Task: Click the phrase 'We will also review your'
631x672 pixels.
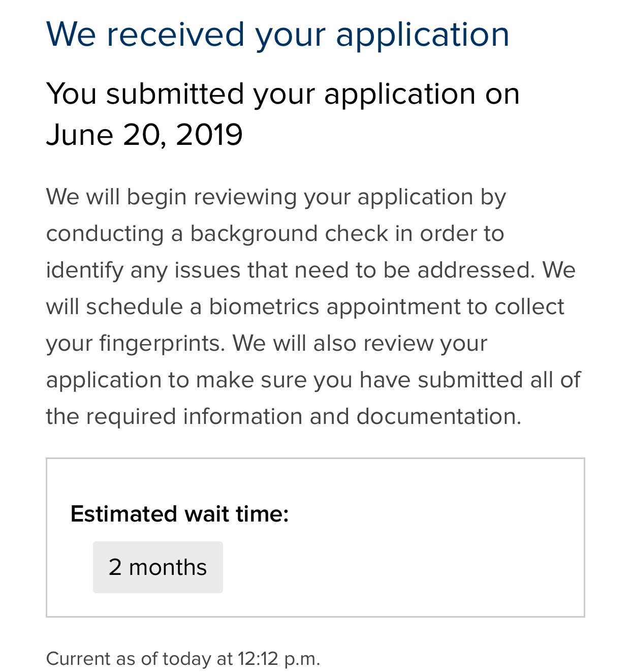Action: click(x=360, y=343)
